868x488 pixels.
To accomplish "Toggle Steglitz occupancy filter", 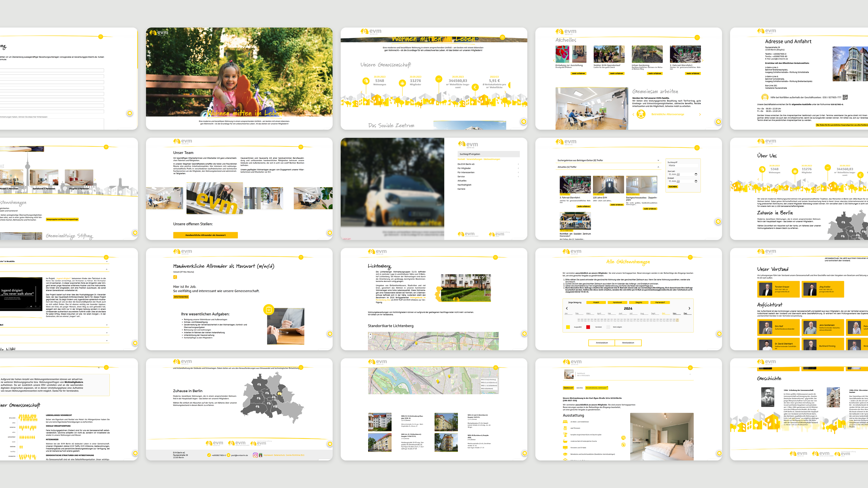I will (x=639, y=302).
